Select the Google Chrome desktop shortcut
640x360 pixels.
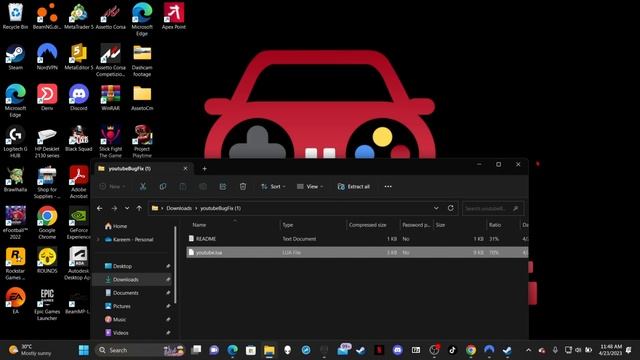click(47, 223)
